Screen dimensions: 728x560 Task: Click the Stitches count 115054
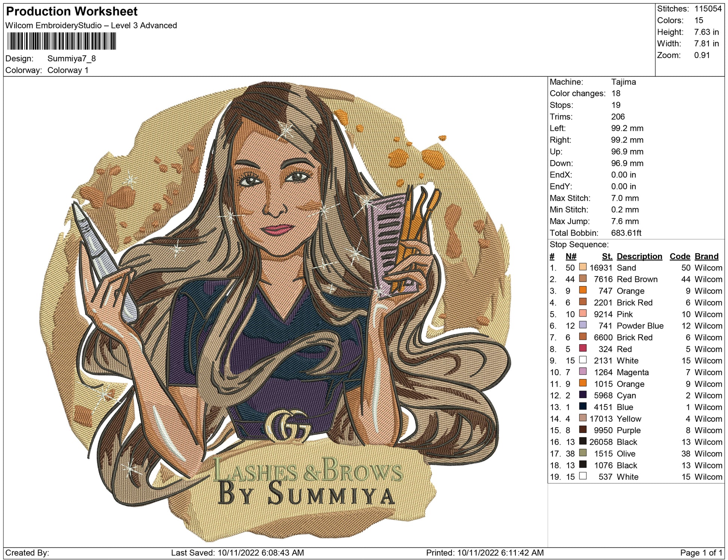708,9
